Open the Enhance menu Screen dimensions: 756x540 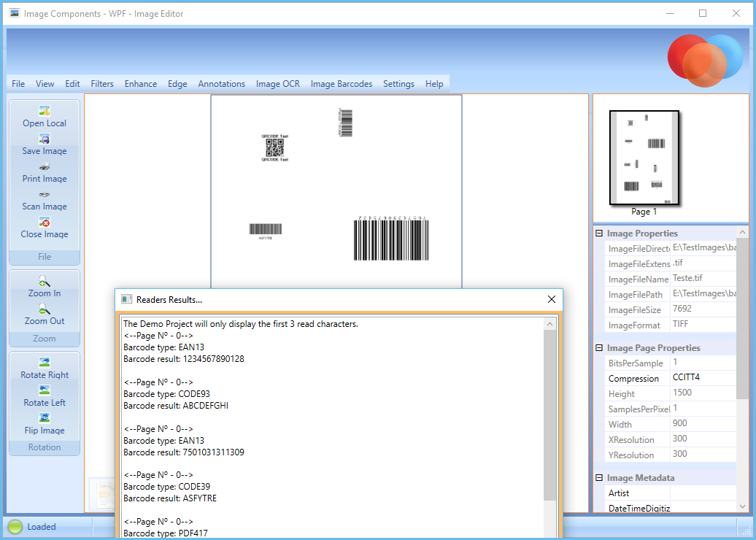point(141,84)
